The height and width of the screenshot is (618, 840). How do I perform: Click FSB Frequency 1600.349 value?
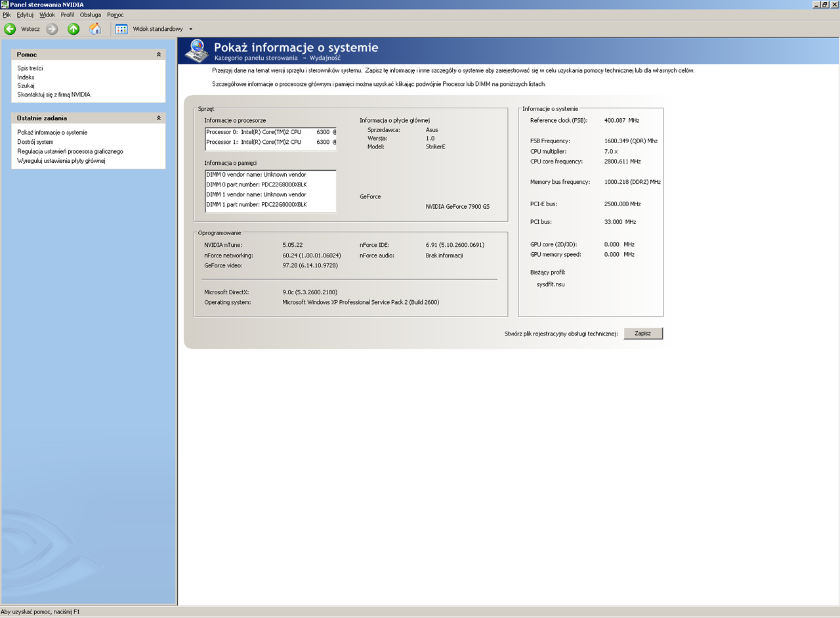pyautogui.click(x=631, y=141)
